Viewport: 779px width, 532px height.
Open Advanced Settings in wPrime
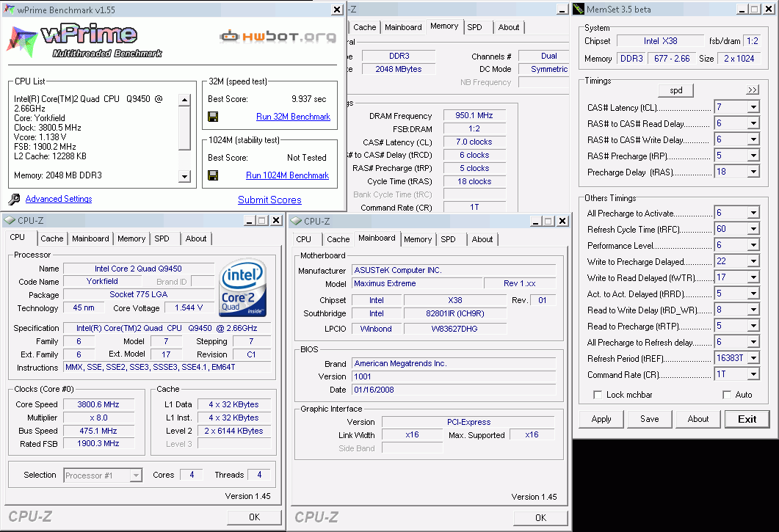59,199
